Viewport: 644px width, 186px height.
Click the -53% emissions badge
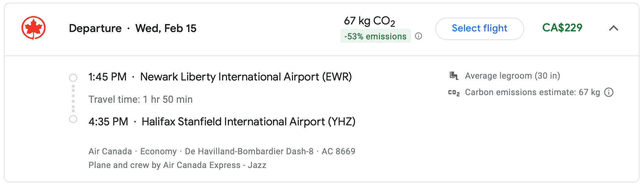coord(375,36)
